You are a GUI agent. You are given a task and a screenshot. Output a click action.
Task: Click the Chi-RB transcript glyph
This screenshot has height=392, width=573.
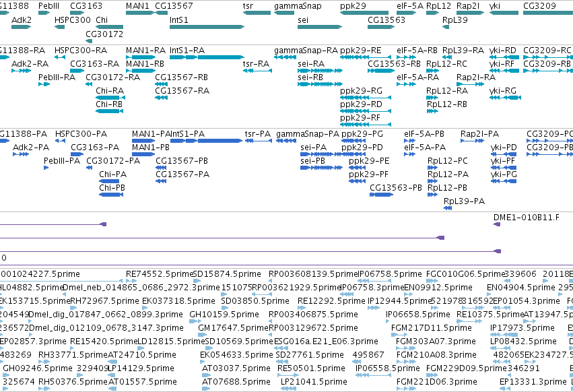point(109,111)
